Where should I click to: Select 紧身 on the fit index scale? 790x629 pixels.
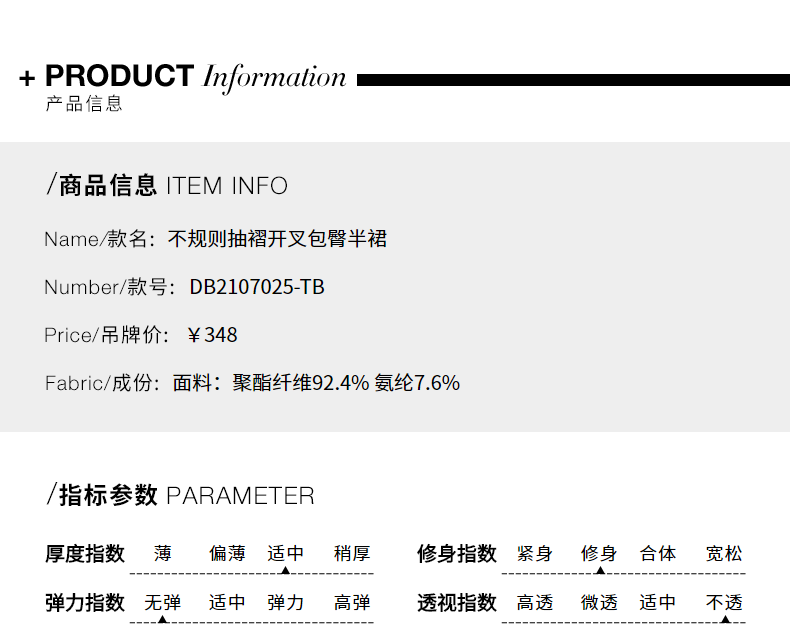[x=535, y=553]
